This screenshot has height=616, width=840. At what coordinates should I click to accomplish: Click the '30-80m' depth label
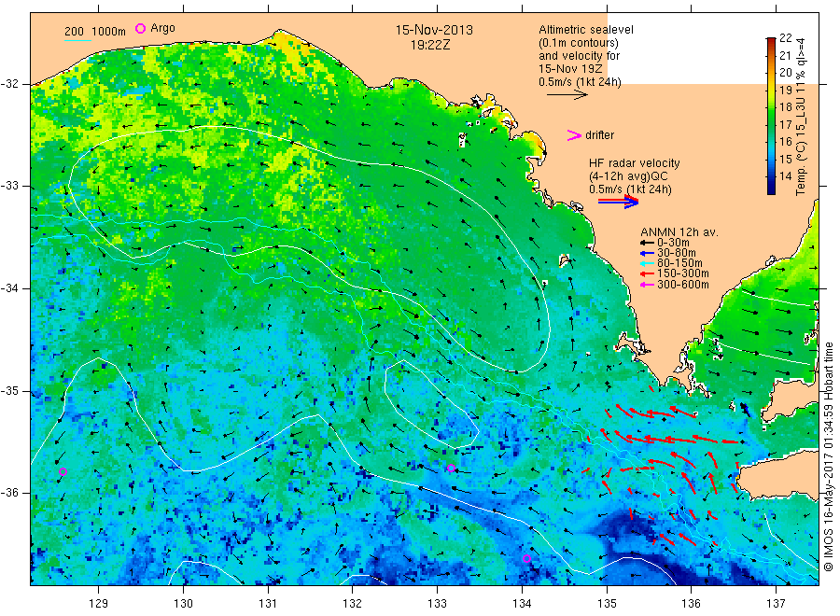tap(677, 253)
